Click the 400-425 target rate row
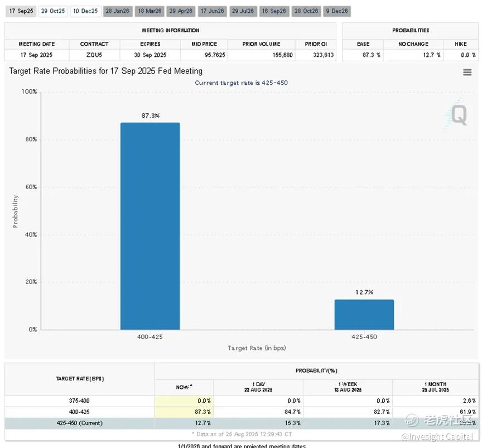This screenshot has width=482, height=448. pos(242,412)
